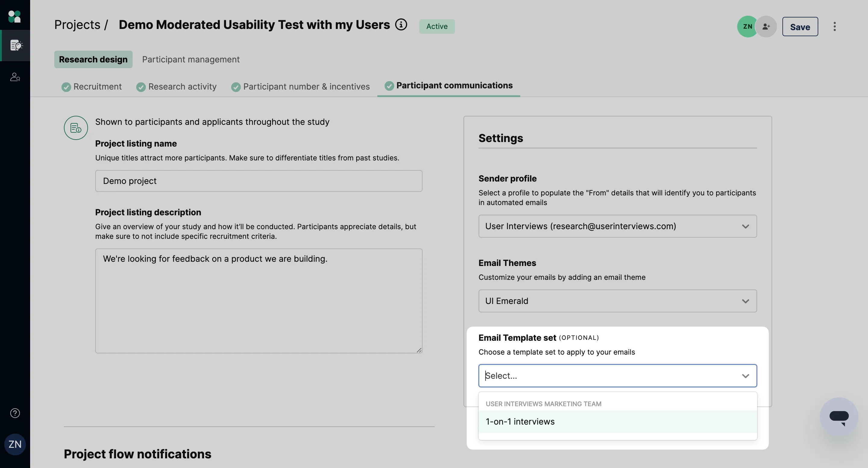Image resolution: width=868 pixels, height=468 pixels.
Task: Expand the Email Template set selector
Action: click(x=617, y=376)
